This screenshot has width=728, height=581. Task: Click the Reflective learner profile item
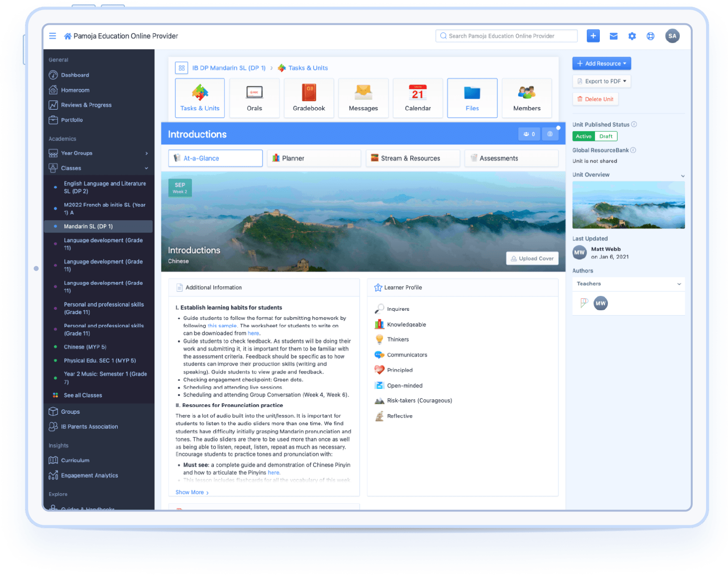394,416
